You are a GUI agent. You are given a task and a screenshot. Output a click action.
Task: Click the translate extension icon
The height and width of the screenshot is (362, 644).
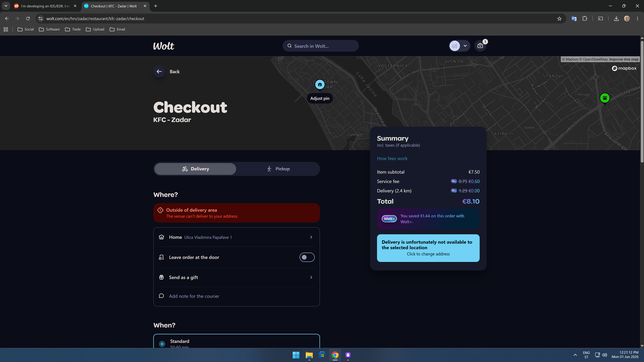click(x=574, y=19)
